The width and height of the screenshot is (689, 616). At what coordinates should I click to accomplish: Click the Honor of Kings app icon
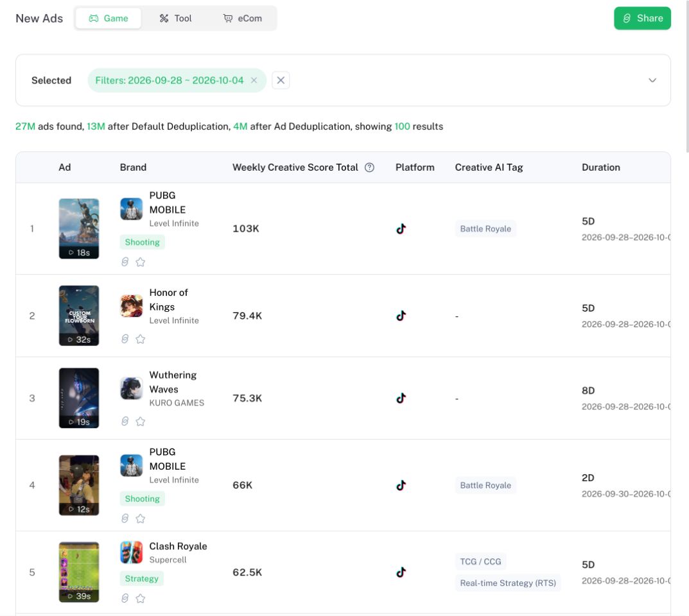point(132,305)
